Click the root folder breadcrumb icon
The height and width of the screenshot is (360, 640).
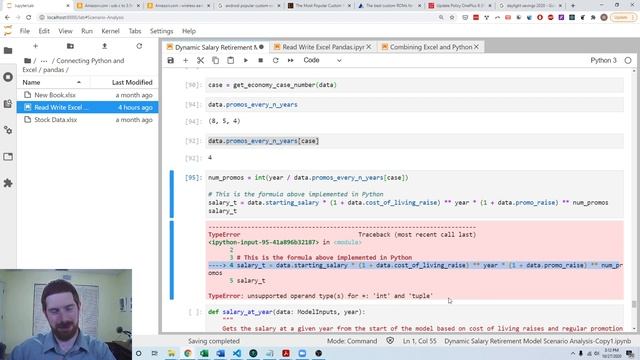click(27, 61)
